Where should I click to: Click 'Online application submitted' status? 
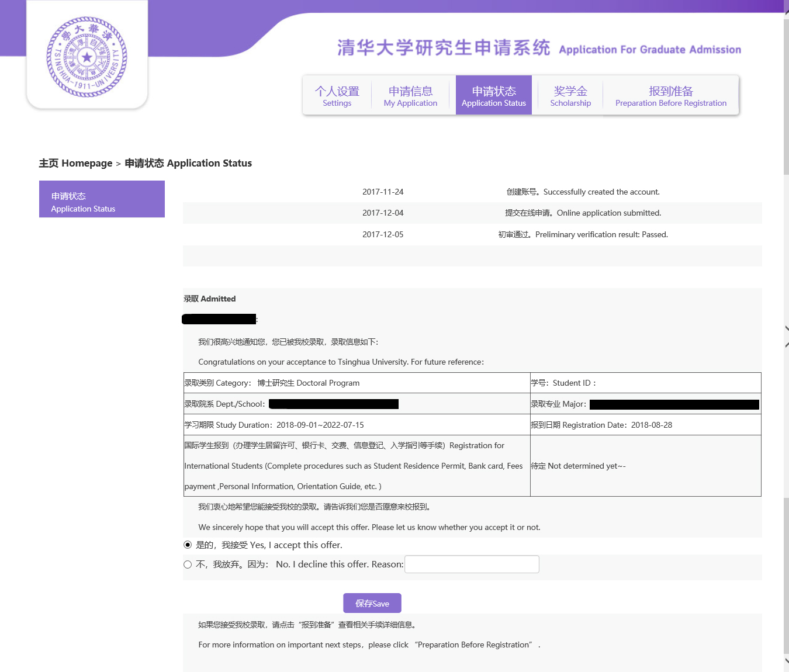(583, 213)
